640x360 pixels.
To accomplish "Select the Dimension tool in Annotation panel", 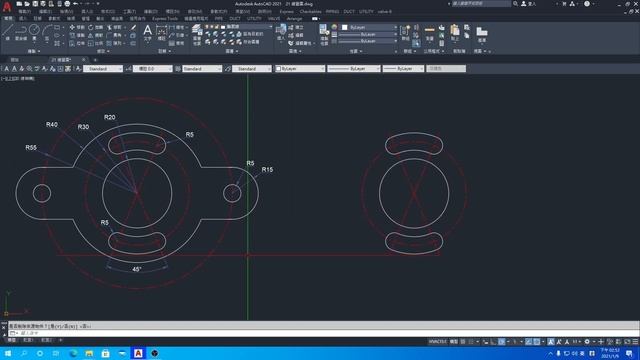I will pyautogui.click(x=162, y=33).
